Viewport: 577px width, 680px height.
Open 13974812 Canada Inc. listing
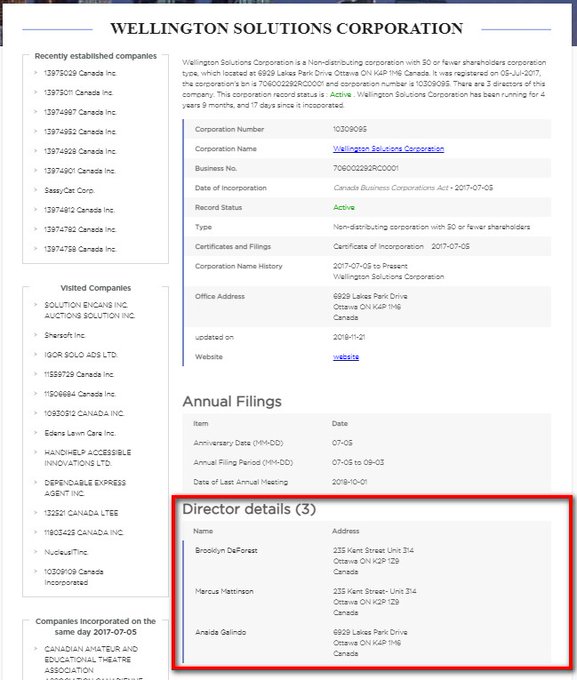[x=79, y=210]
